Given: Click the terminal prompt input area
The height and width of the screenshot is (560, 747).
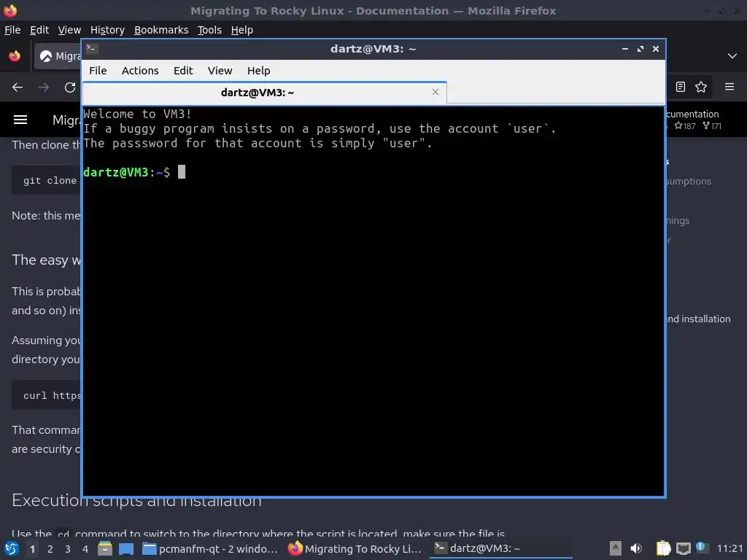Looking at the screenshot, I should [x=182, y=172].
